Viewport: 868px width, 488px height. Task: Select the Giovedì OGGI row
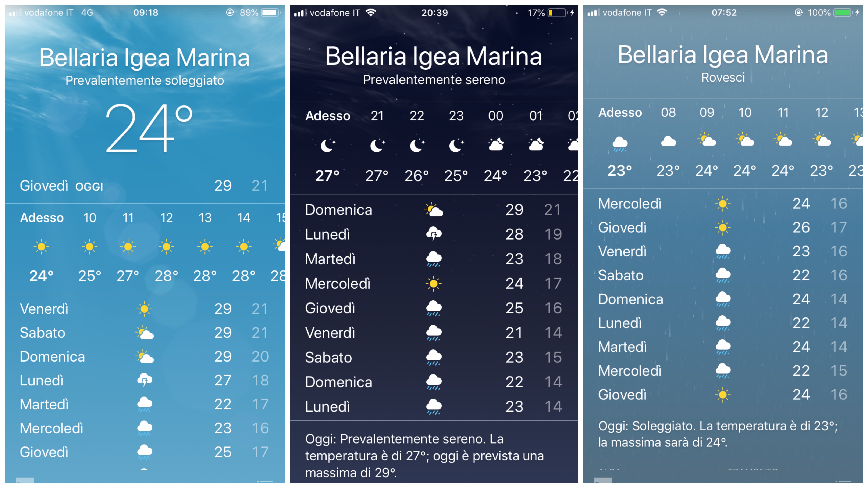(145, 186)
